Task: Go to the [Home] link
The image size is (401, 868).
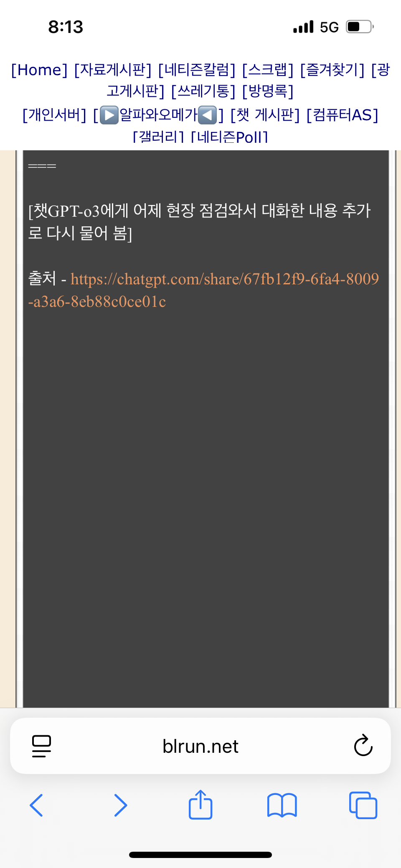Action: tap(39, 70)
